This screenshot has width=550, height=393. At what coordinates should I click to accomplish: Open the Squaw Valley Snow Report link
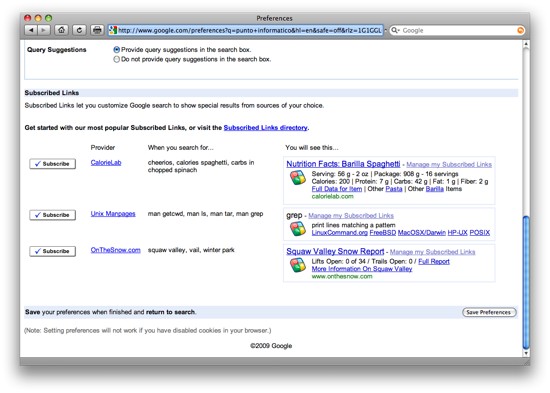[x=335, y=251]
